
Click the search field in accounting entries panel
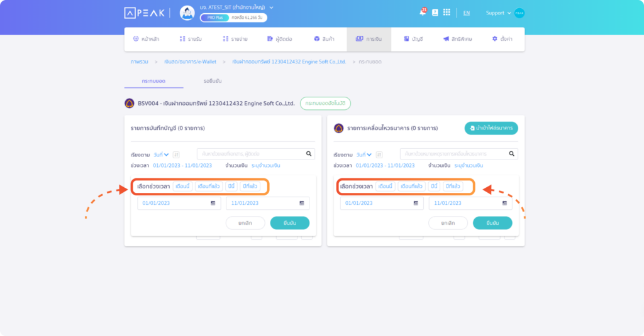250,153
